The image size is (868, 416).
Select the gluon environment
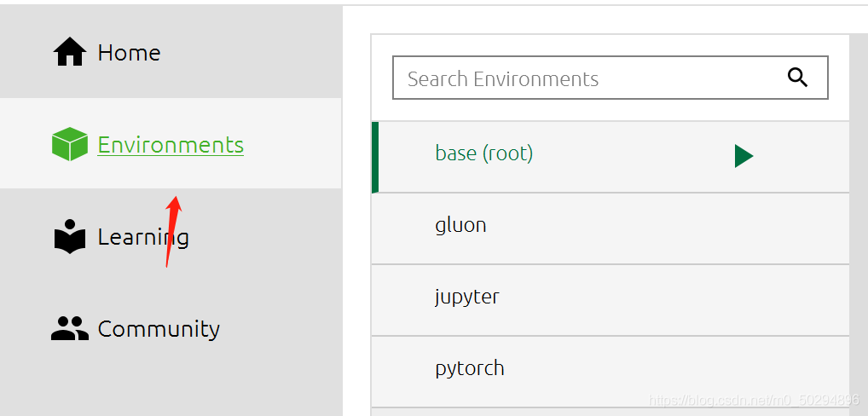click(460, 225)
